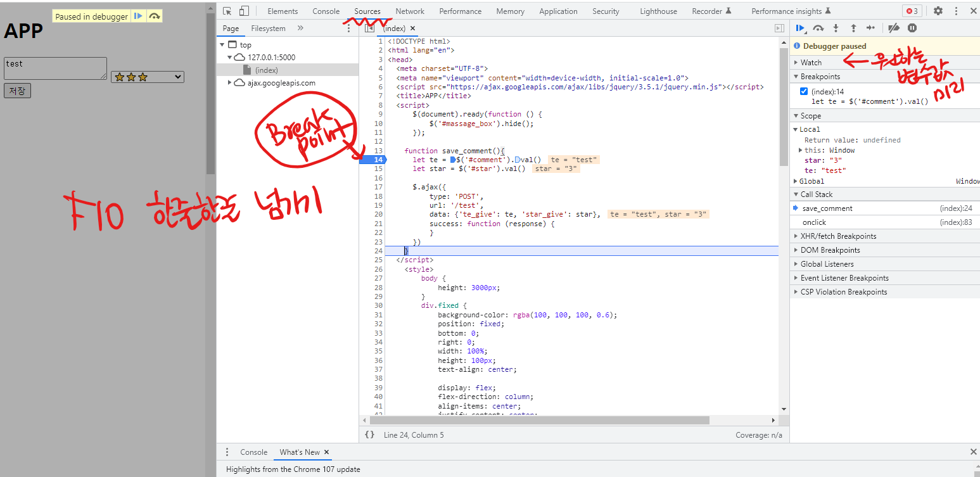The width and height of the screenshot is (980, 477).
Task: Close the bottom drawer
Action: (973, 452)
